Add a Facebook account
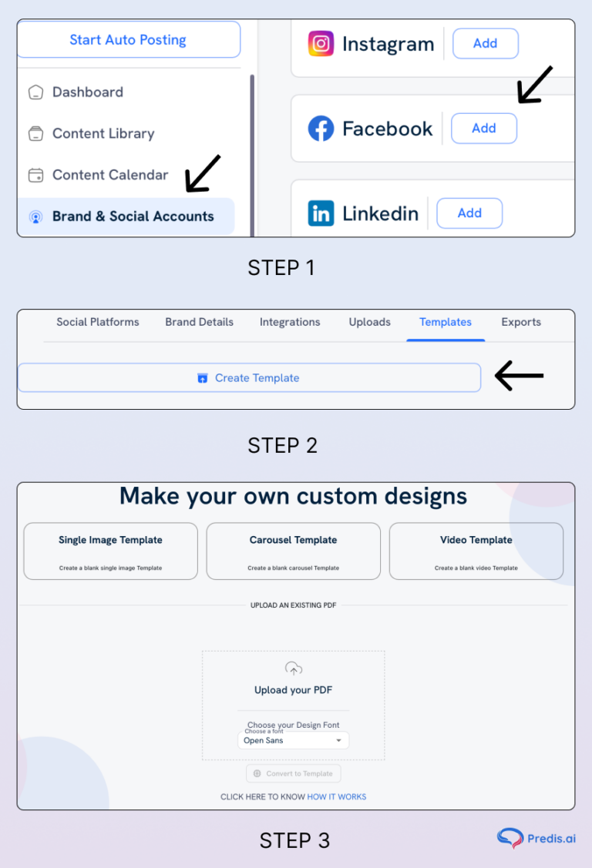The height and width of the screenshot is (868, 592). point(484,129)
